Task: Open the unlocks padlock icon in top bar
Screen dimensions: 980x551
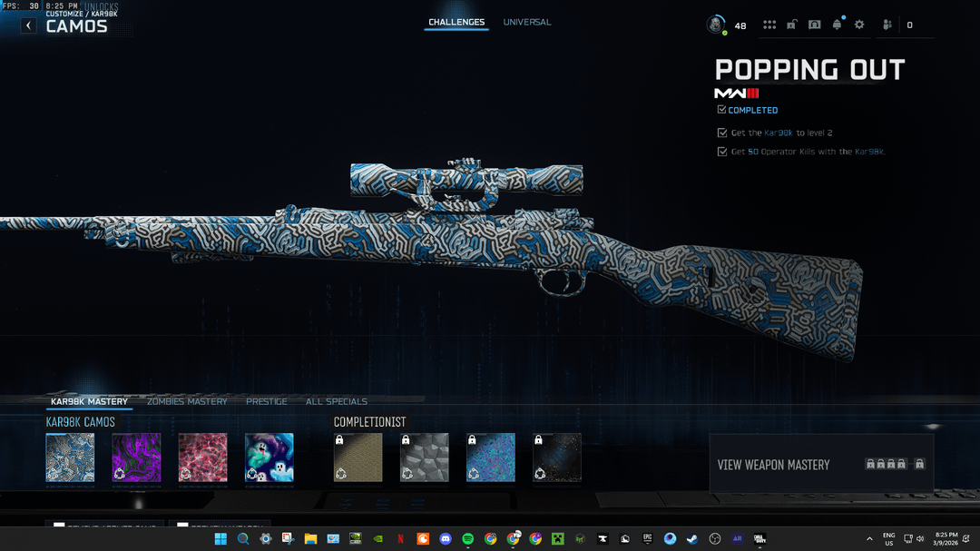Action: [x=791, y=25]
